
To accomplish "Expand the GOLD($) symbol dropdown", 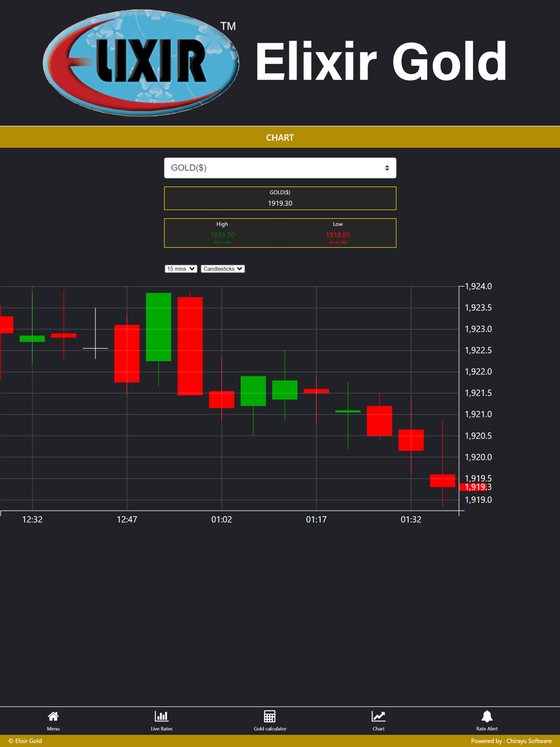I will [x=280, y=168].
